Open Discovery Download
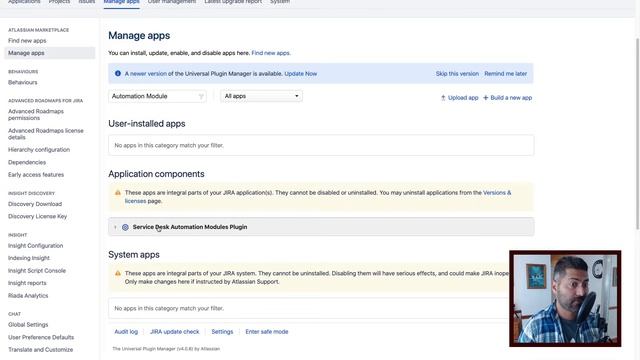 (x=35, y=204)
